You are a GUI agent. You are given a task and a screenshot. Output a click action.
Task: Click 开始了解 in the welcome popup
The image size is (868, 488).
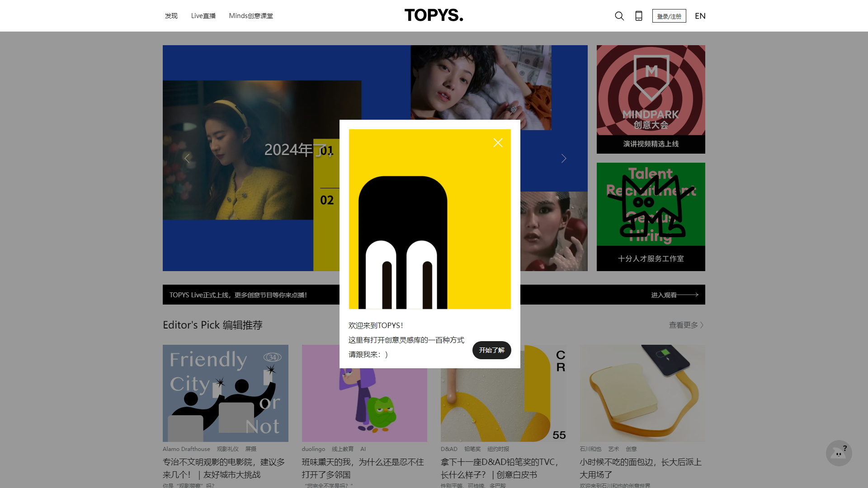(x=491, y=350)
